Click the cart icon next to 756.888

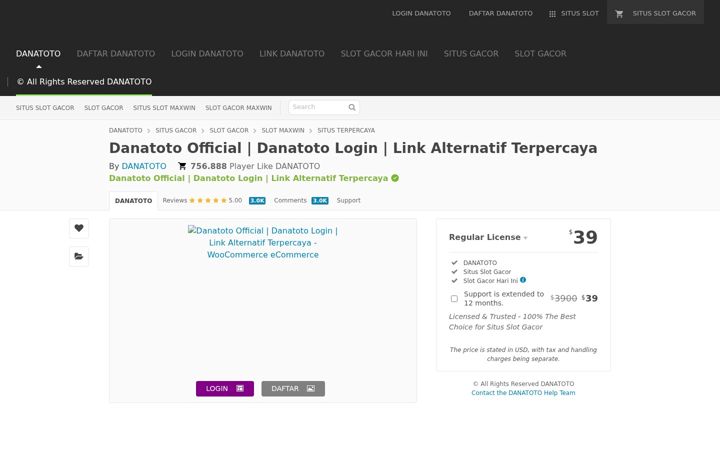coord(182,166)
